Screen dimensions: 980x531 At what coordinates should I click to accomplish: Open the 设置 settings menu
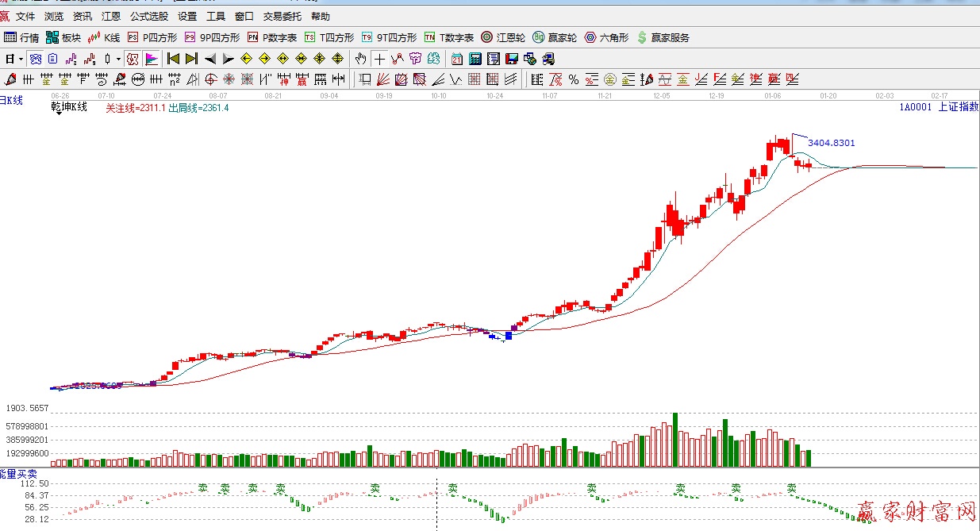coord(187,16)
